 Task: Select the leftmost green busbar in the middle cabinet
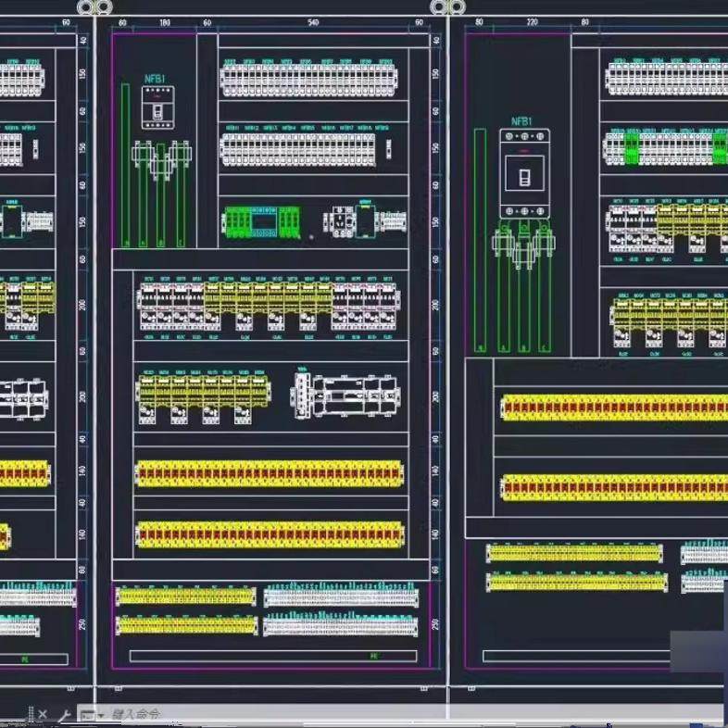coord(125,165)
